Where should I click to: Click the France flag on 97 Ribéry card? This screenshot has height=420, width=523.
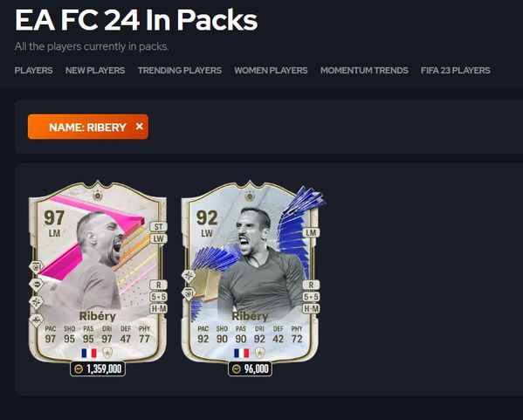[89, 353]
